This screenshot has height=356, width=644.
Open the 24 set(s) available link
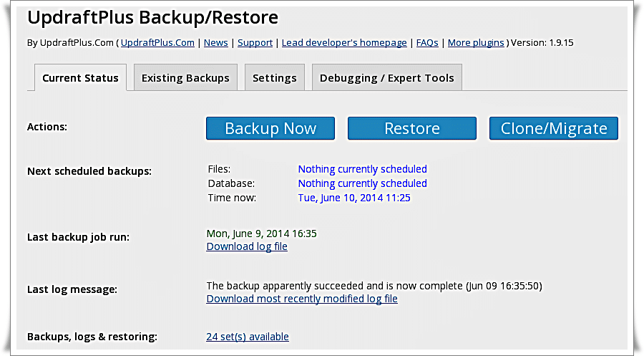click(x=248, y=337)
